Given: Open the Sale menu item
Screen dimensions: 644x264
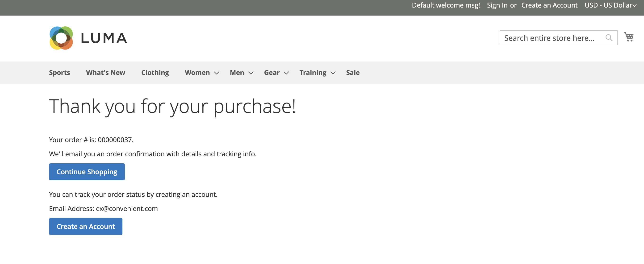Looking at the screenshot, I should (x=353, y=73).
